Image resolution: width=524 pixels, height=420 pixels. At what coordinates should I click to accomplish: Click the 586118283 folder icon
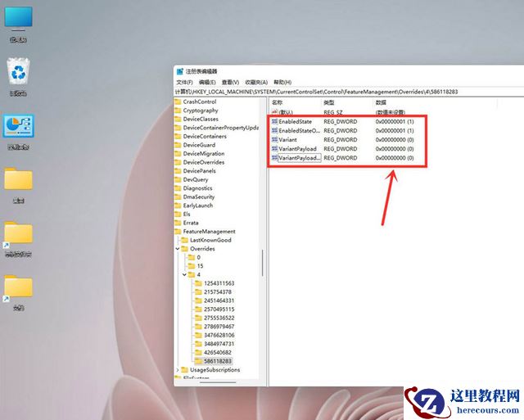(198, 361)
